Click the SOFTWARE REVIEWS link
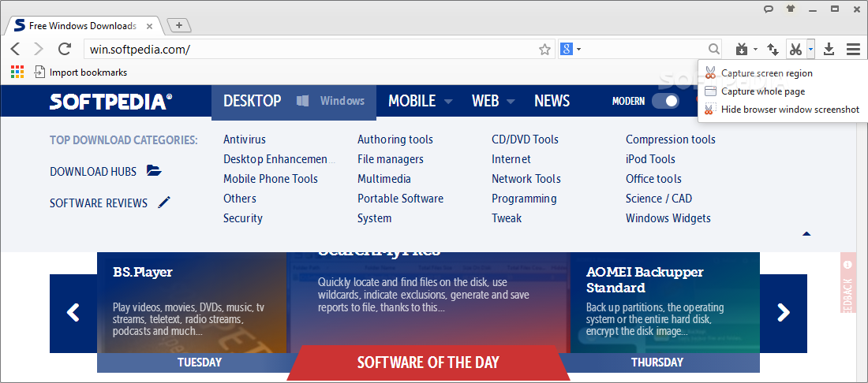This screenshot has height=383, width=868. coord(99,203)
